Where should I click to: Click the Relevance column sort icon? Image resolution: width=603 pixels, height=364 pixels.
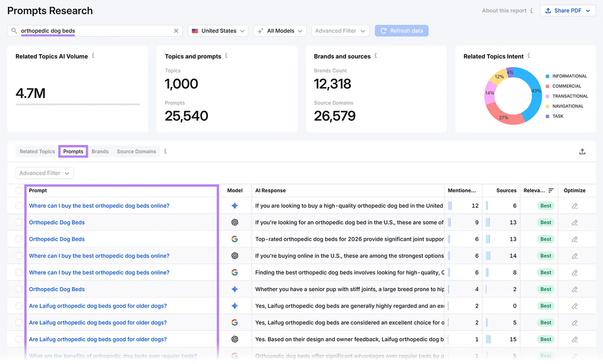(x=551, y=191)
